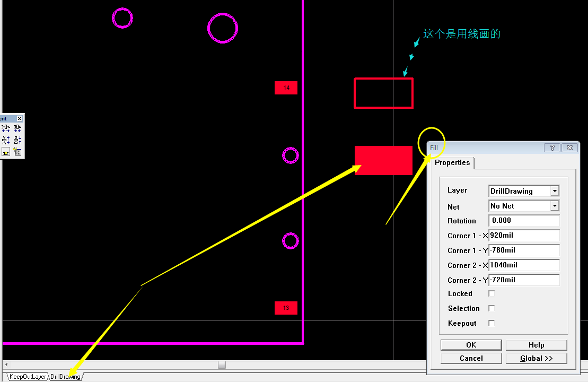Tick the Selection checkbox
The image size is (588, 382).
point(492,308)
